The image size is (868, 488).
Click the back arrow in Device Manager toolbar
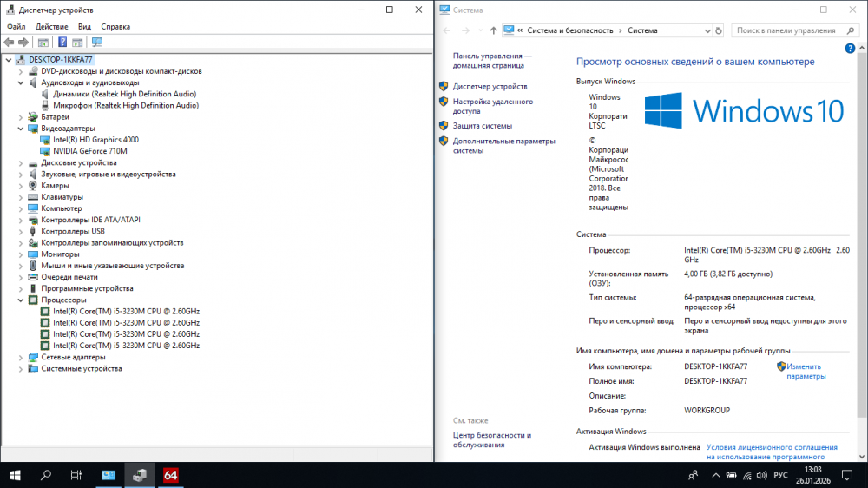coord(10,42)
